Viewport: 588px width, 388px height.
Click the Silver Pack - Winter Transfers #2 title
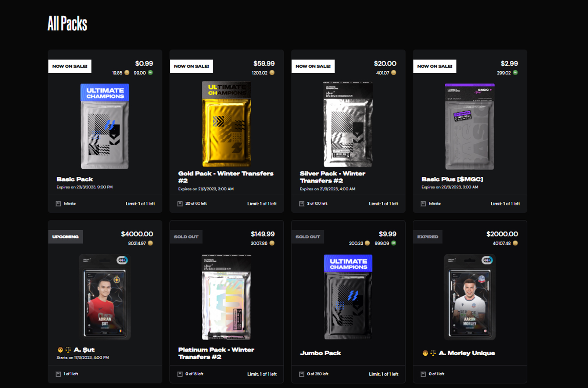pos(332,177)
